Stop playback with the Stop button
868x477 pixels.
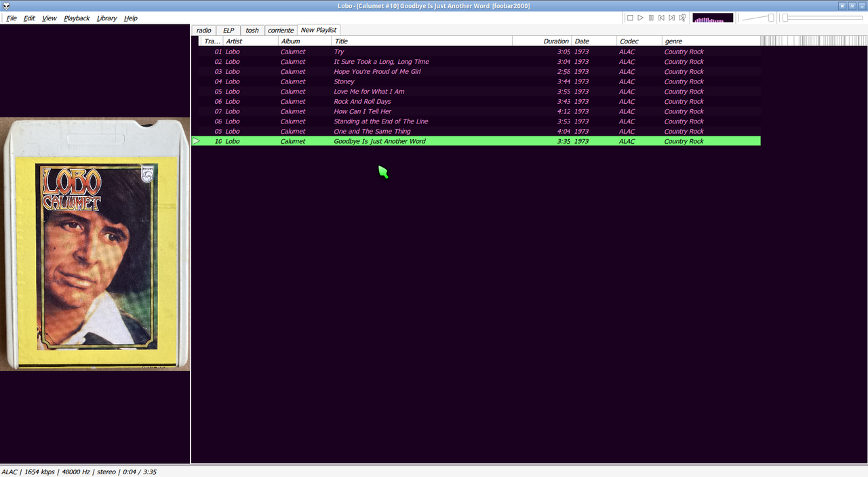[630, 18]
